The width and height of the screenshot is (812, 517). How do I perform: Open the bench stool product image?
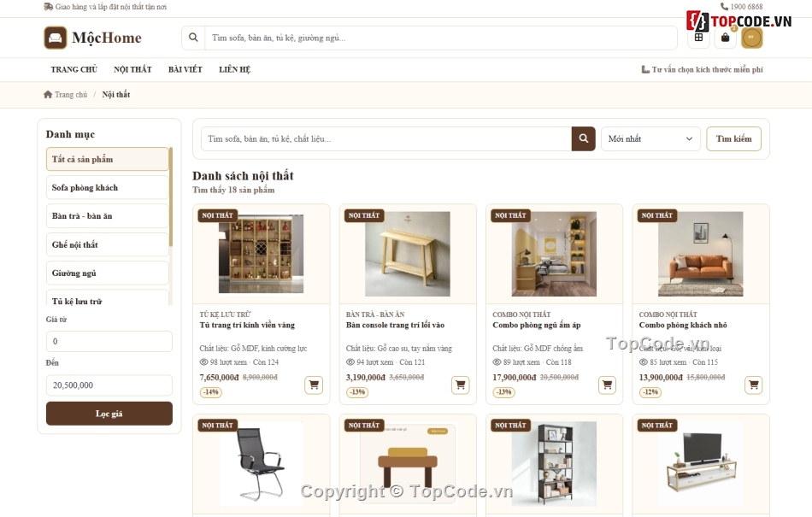408,464
